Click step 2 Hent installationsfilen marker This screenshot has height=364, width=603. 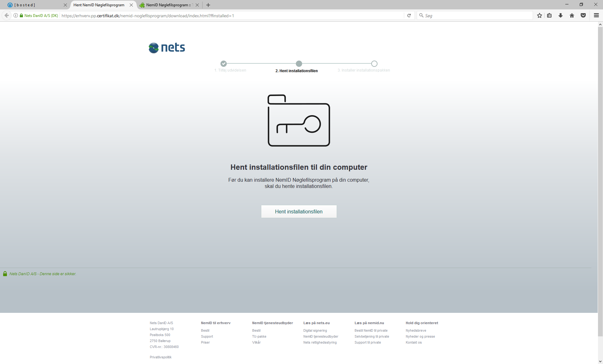(x=299, y=64)
